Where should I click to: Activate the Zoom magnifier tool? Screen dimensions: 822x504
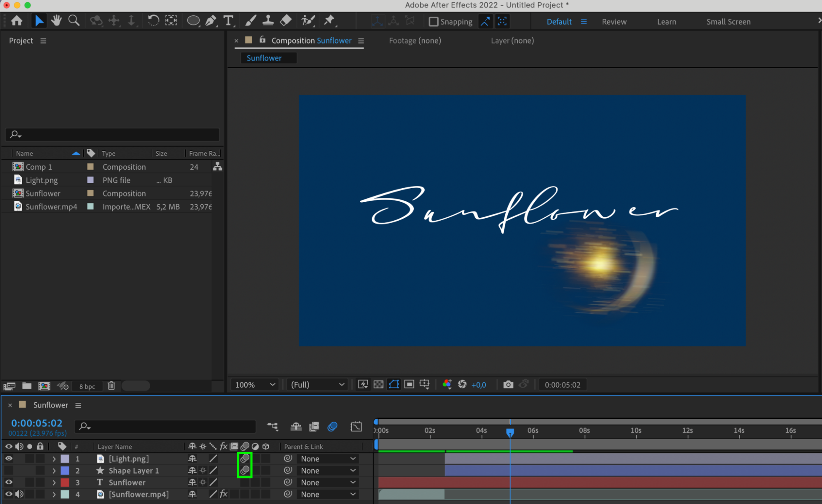[x=74, y=20]
